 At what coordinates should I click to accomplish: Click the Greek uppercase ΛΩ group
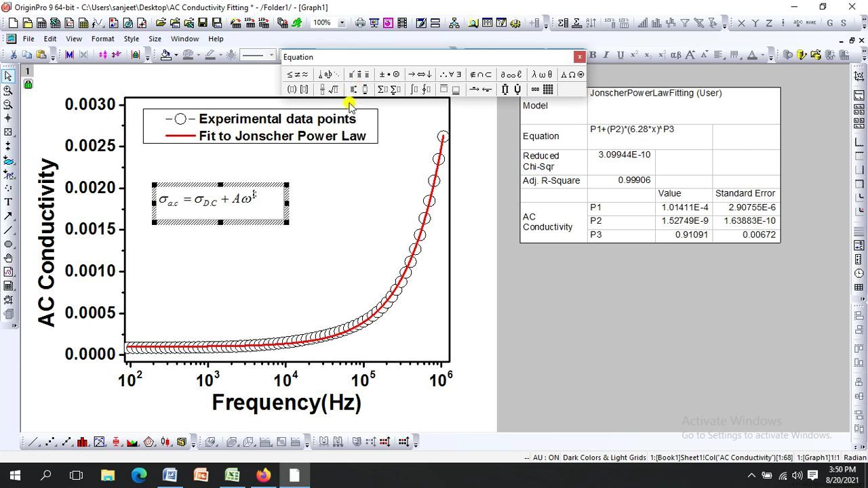572,75
